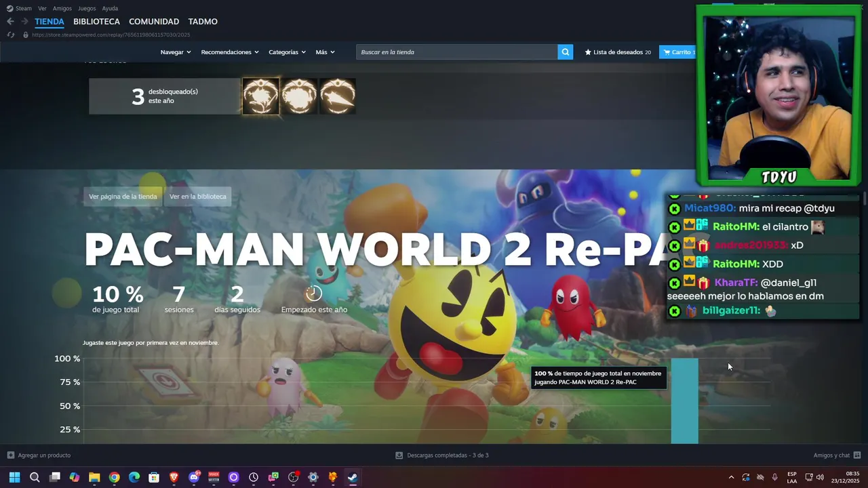This screenshot has height=488, width=868.
Task: Launch Google Chrome from the taskbar
Action: 114,477
